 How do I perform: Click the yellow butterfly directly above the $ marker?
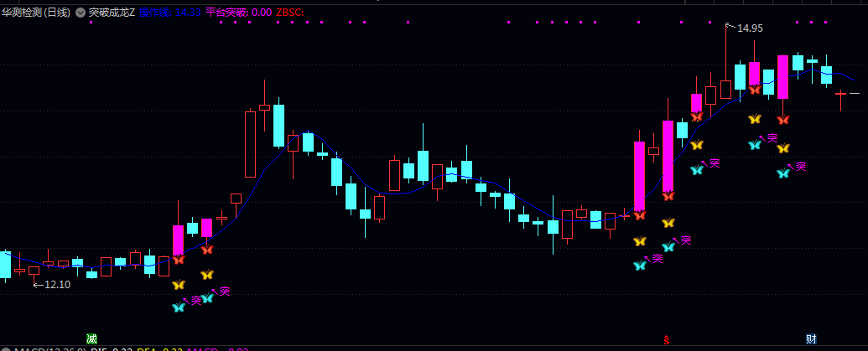pyautogui.click(x=668, y=223)
